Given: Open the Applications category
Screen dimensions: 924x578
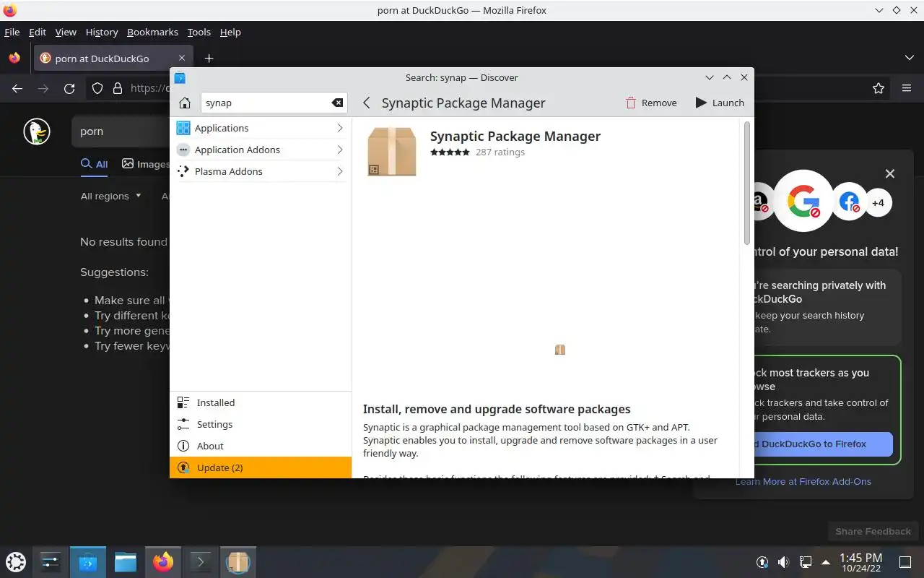Looking at the screenshot, I should click(x=261, y=128).
